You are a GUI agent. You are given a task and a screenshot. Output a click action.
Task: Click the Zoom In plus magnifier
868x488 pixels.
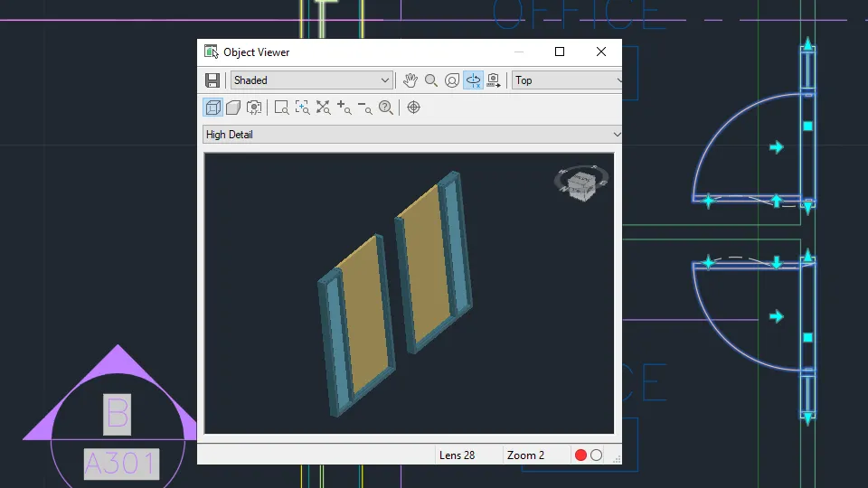click(x=344, y=108)
